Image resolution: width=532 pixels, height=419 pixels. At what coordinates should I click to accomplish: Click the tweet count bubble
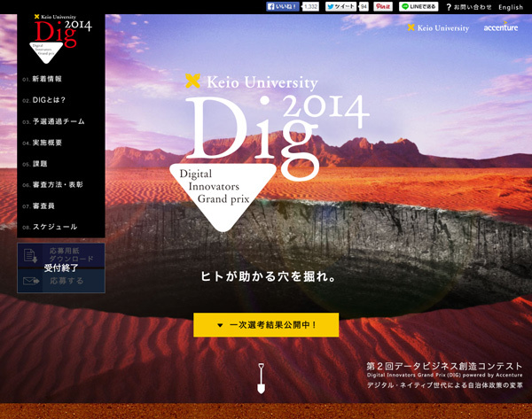(364, 6)
